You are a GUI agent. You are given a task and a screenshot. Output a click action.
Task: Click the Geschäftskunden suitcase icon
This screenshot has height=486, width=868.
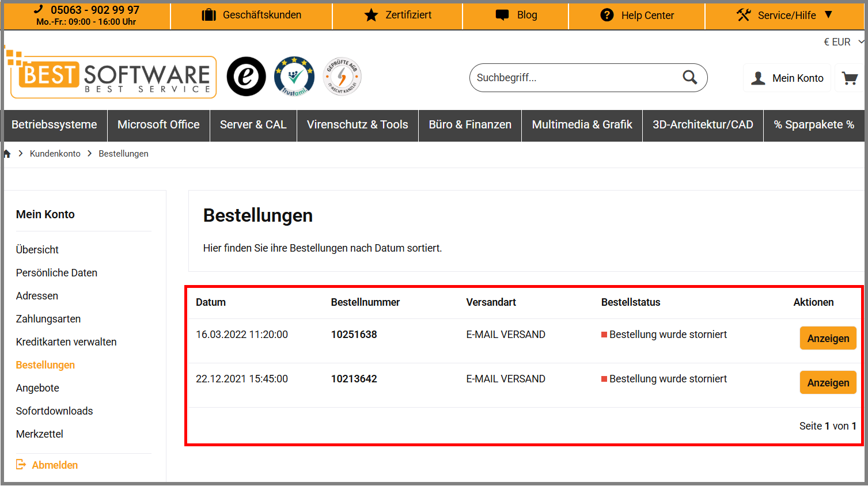(x=209, y=15)
